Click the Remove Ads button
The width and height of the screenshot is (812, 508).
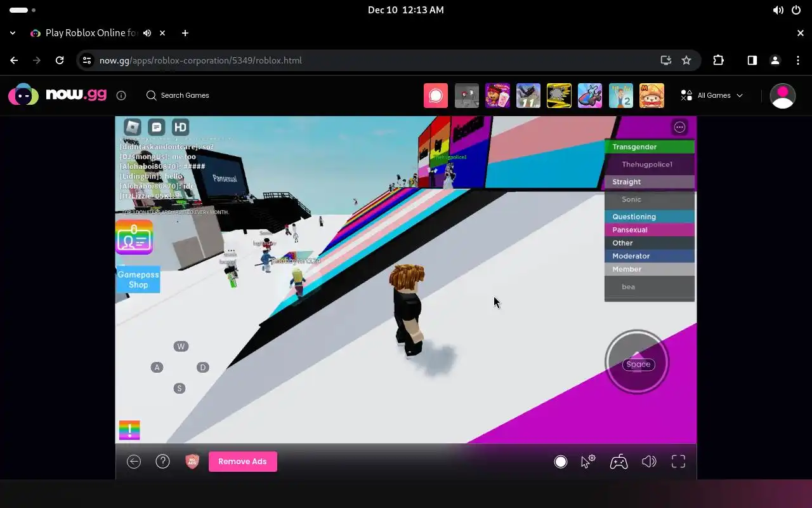243,462
